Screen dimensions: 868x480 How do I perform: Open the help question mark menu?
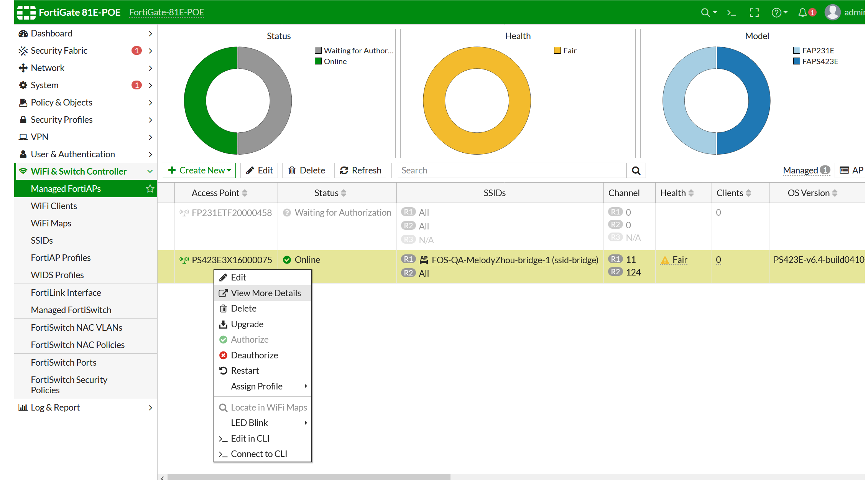(779, 13)
